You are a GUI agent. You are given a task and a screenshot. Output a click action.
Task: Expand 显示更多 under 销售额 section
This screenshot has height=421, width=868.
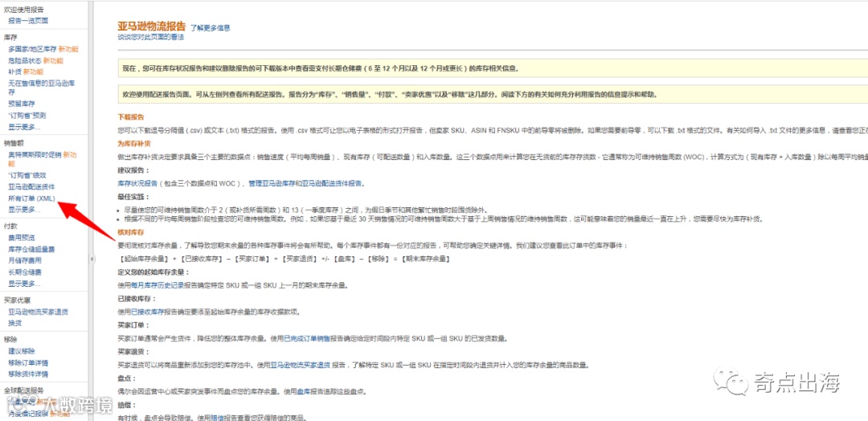(x=24, y=209)
